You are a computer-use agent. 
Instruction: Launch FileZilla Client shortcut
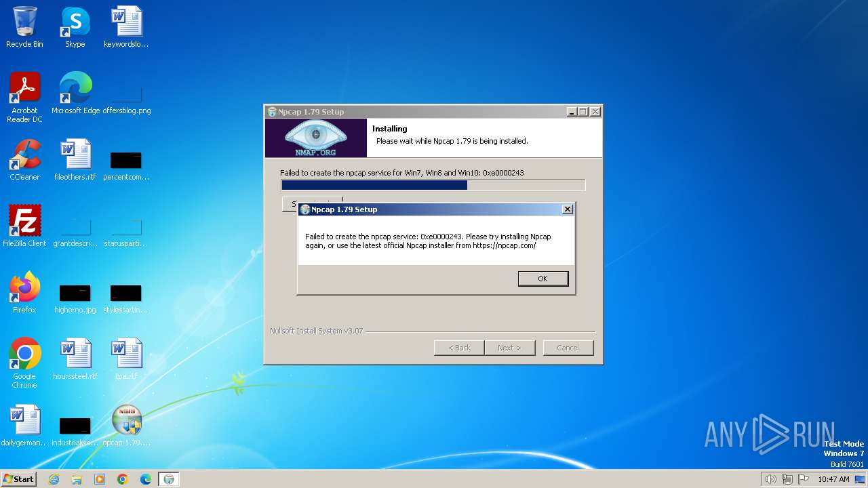click(x=24, y=226)
